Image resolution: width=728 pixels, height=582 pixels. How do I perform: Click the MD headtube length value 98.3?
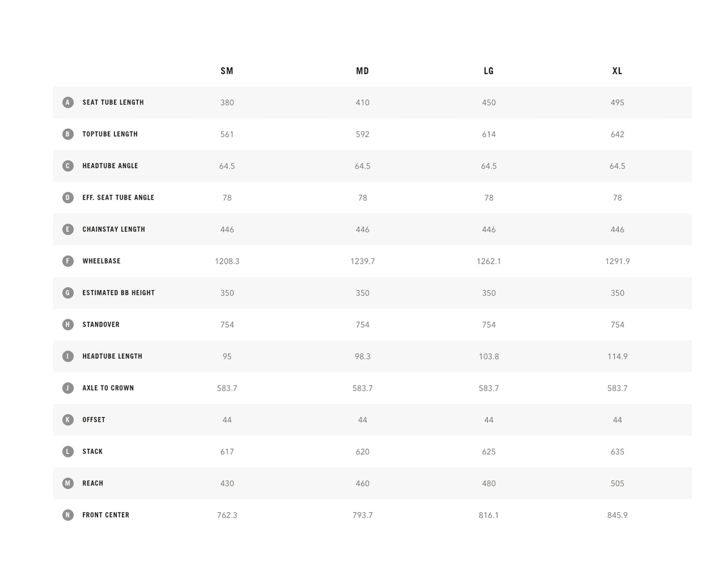[362, 356]
